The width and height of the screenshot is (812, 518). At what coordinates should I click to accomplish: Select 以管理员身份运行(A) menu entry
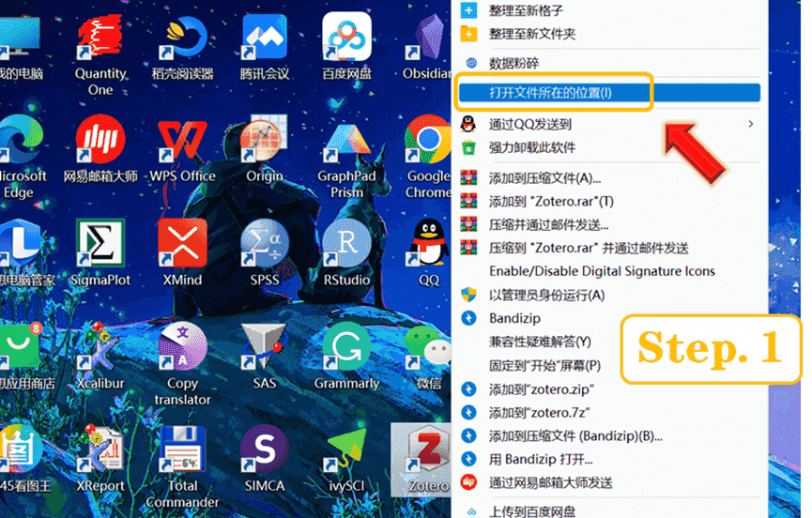tap(546, 295)
